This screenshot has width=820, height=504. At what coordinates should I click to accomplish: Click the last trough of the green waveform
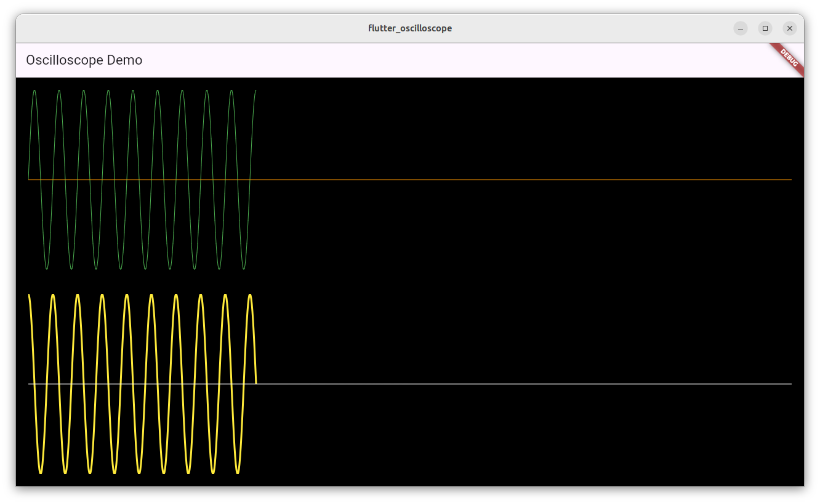click(244, 268)
